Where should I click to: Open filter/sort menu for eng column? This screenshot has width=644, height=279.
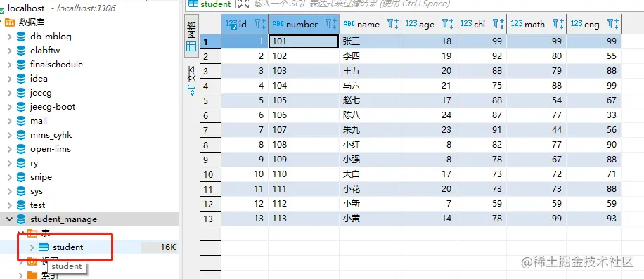point(613,24)
